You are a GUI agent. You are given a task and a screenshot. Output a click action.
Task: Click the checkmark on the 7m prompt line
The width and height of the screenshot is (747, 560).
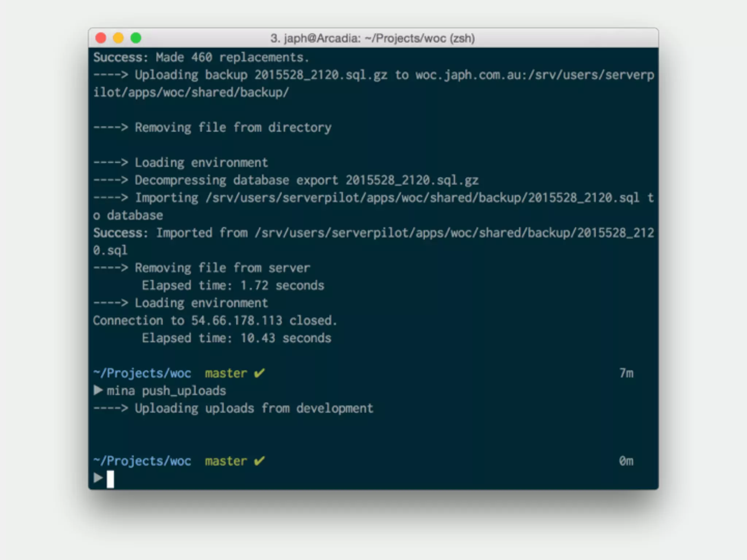click(259, 373)
